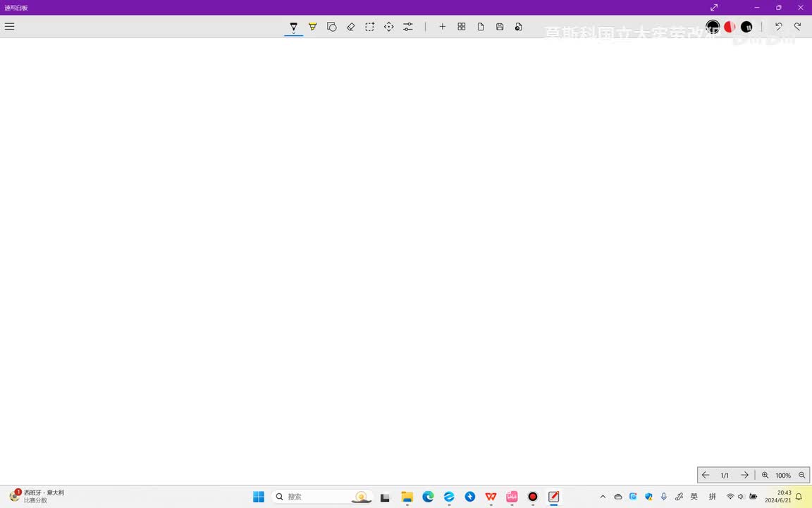
Task: Launch Microsoft Edge from taskbar
Action: 428,497
